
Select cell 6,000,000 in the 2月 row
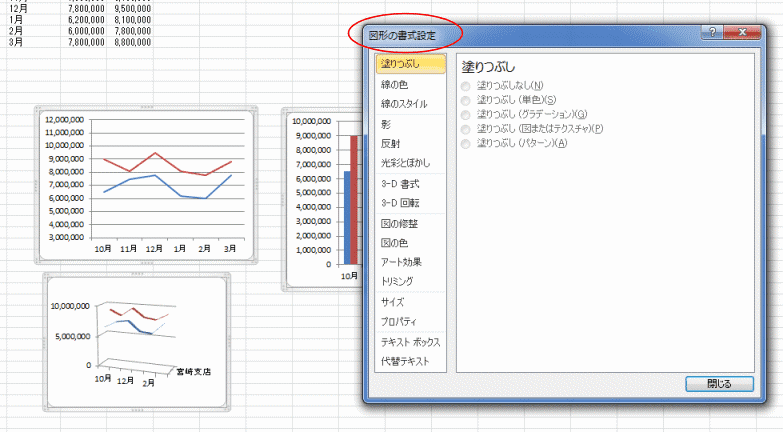[86, 31]
